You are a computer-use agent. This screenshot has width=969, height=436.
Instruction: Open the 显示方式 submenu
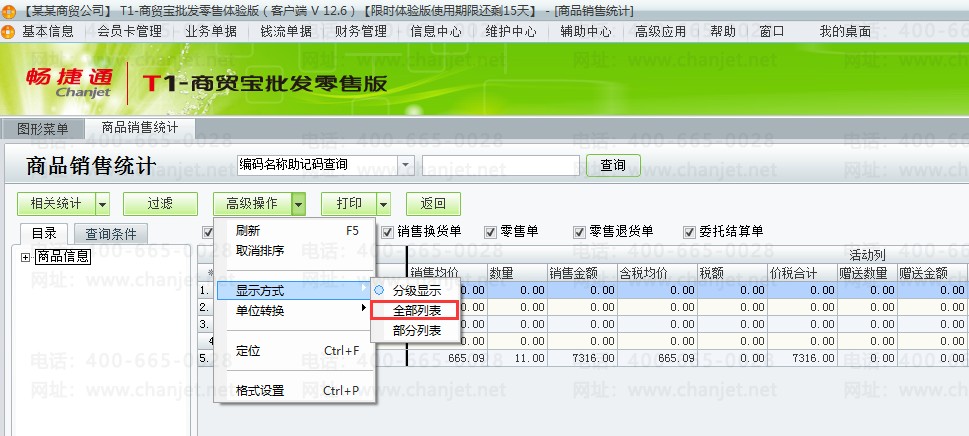coord(294,290)
